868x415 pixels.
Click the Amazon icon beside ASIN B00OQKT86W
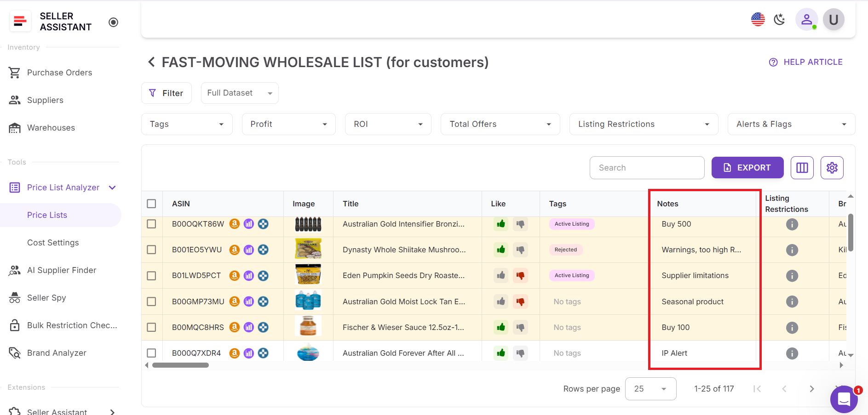(x=235, y=224)
